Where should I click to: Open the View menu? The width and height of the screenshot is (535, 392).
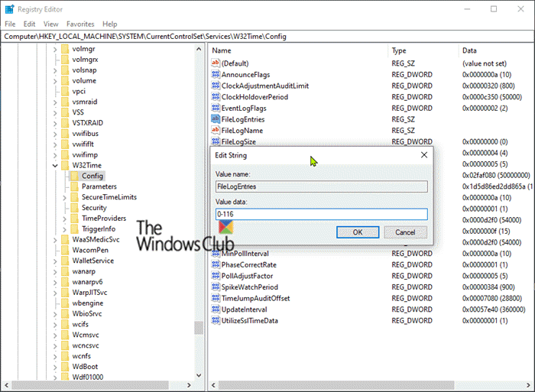[x=50, y=24]
